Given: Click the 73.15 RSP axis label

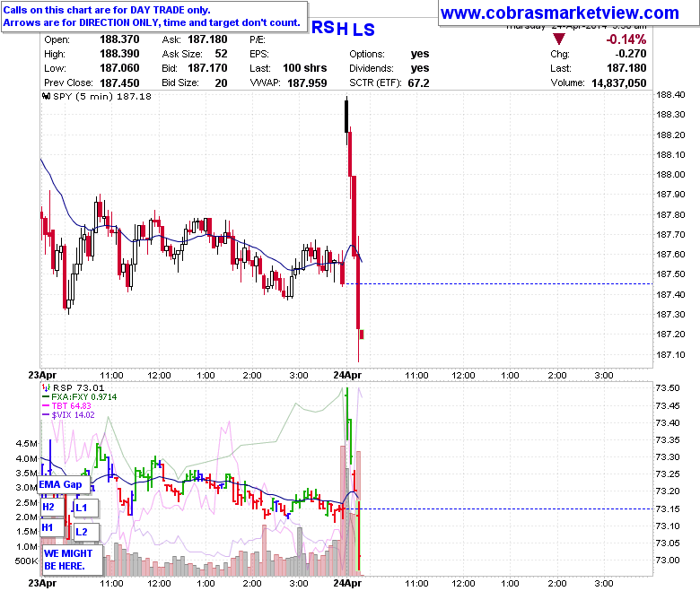Looking at the screenshot, I should [668, 508].
